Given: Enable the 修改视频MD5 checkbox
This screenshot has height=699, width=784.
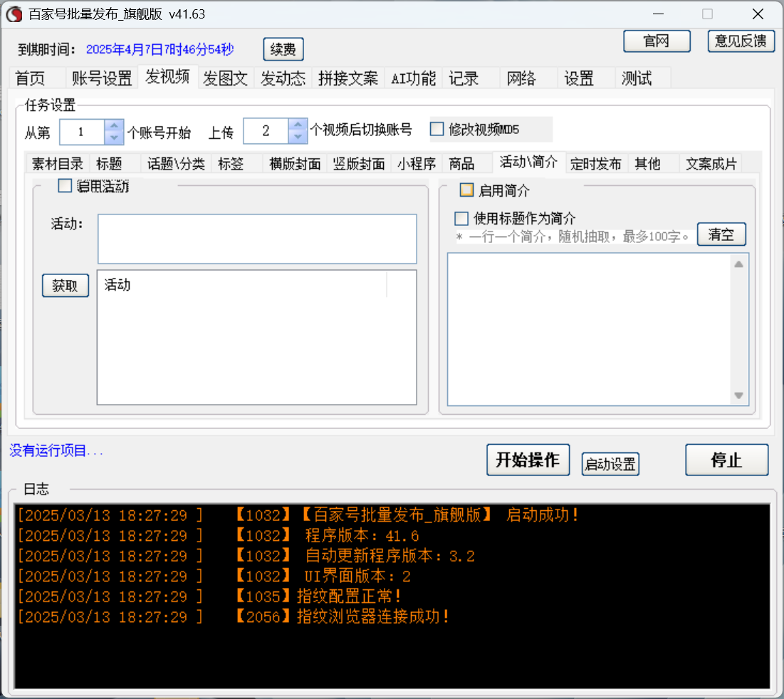Looking at the screenshot, I should (437, 129).
